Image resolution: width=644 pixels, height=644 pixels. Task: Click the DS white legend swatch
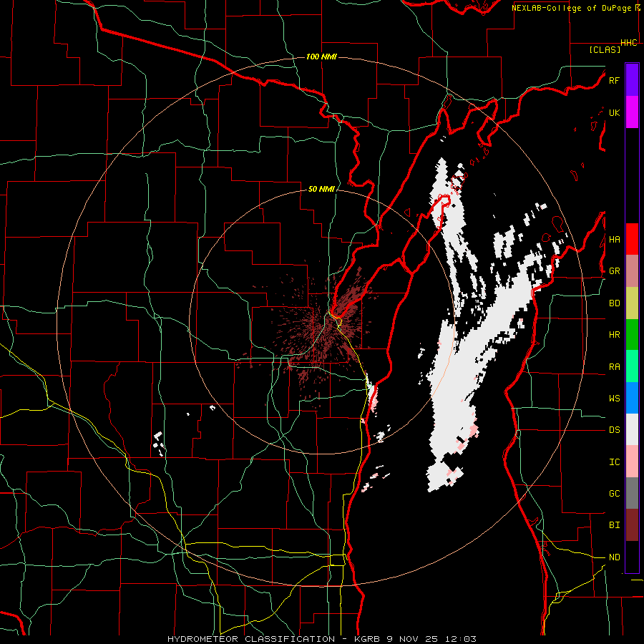pos(632,429)
